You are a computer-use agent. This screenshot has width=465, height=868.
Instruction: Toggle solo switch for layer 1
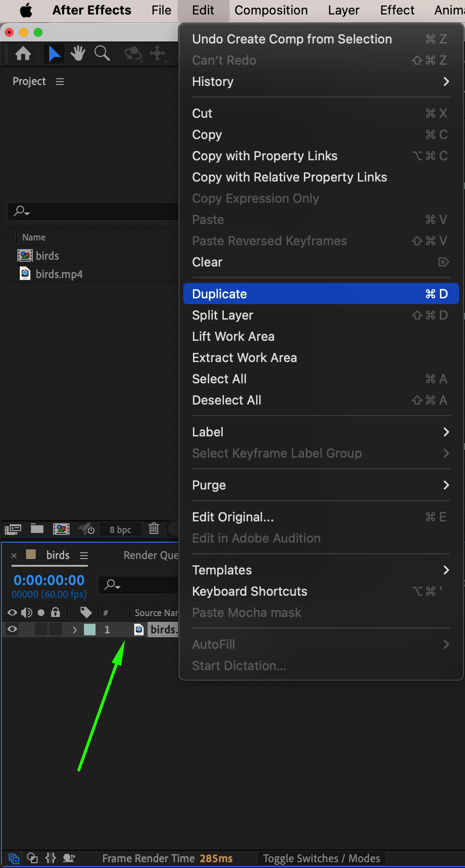(41, 629)
